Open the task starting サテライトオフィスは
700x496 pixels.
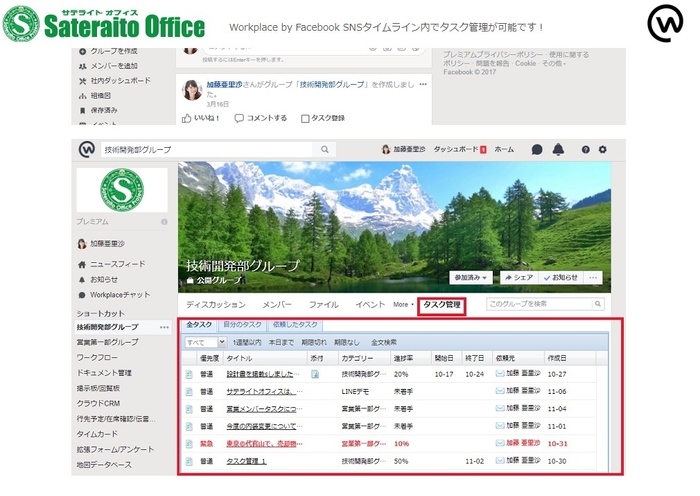[x=264, y=392]
